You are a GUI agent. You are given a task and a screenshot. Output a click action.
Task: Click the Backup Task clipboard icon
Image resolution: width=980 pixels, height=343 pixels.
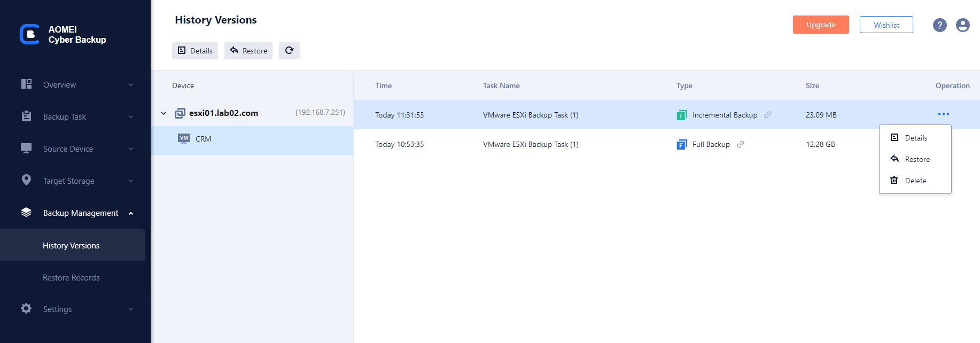coord(26,116)
